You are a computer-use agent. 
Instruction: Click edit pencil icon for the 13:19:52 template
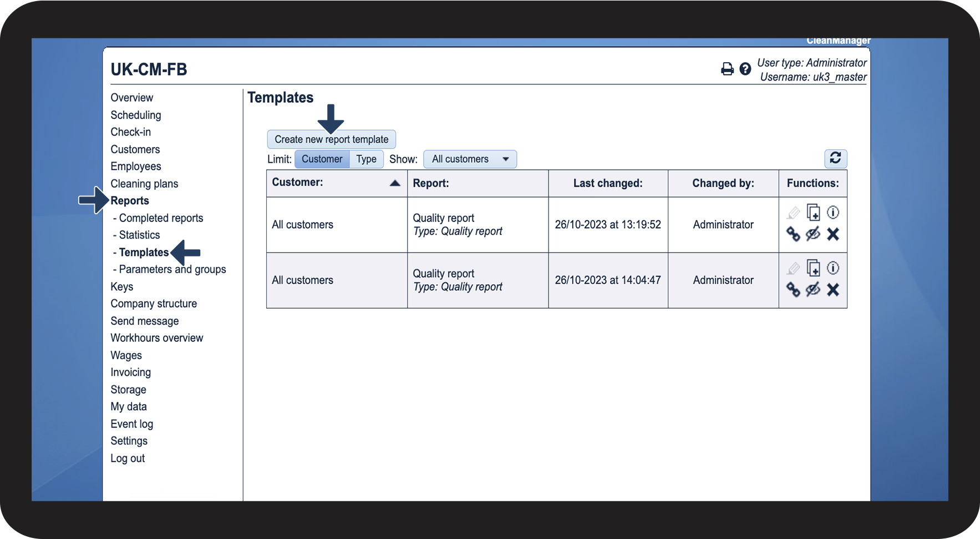(793, 213)
